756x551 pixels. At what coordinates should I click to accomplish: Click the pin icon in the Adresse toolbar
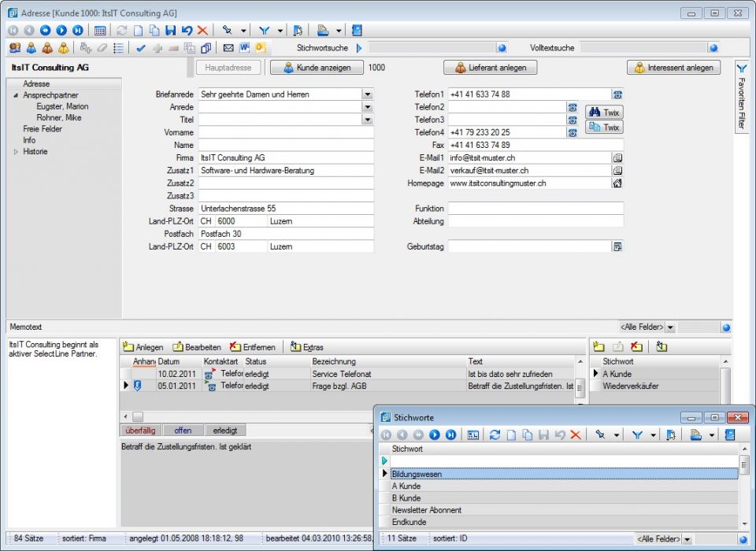click(227, 31)
